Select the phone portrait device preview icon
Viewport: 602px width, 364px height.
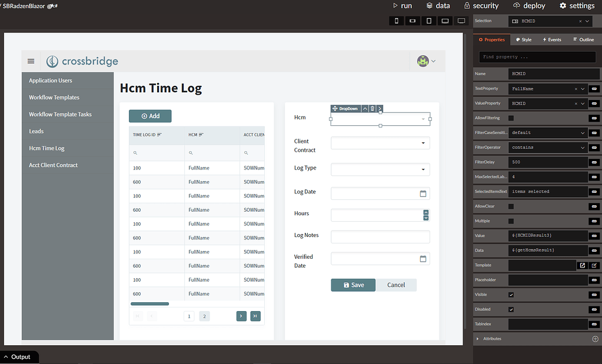pyautogui.click(x=397, y=21)
